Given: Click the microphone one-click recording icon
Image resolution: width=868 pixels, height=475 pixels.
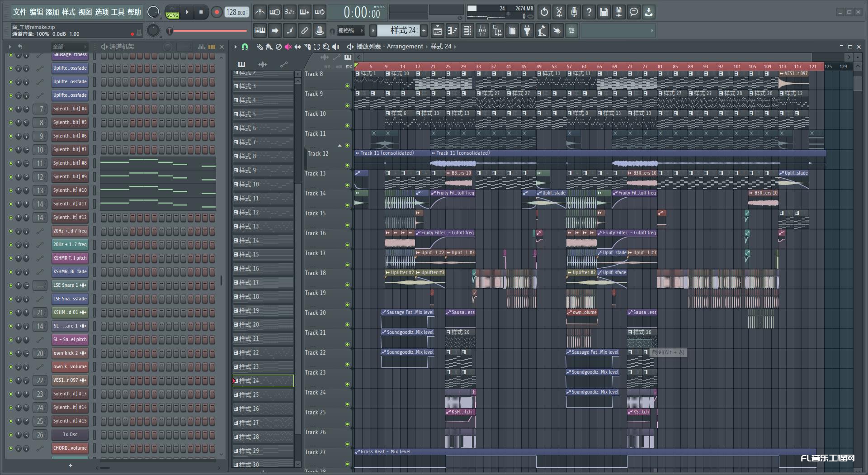Looking at the screenshot, I should [x=574, y=12].
